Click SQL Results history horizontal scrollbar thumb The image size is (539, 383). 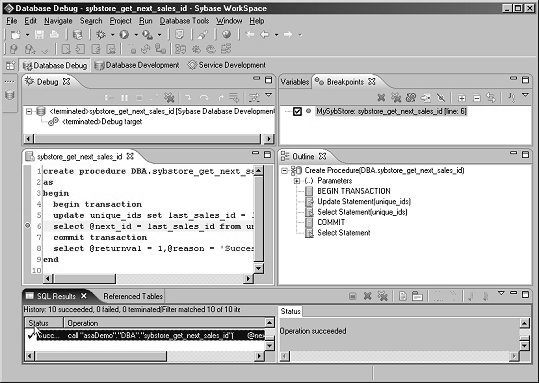[101, 356]
